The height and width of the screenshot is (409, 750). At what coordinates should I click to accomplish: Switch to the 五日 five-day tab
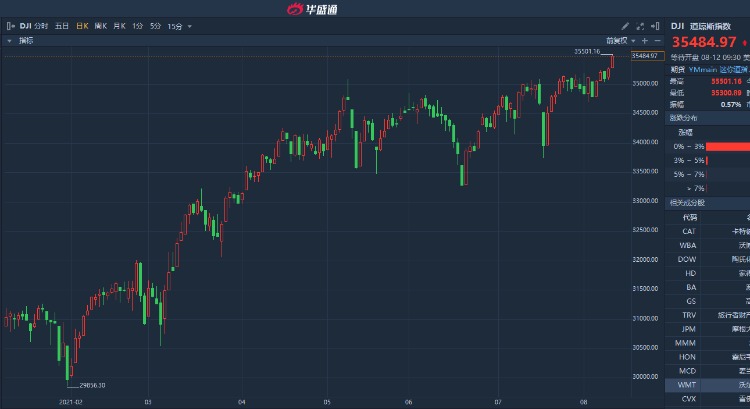62,25
